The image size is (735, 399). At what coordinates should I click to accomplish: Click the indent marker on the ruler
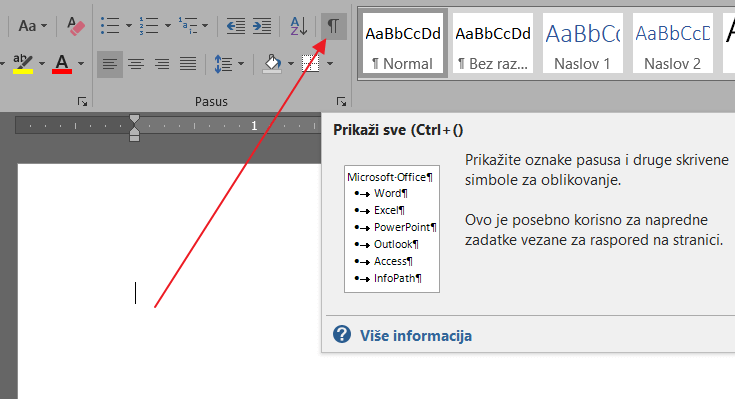click(x=135, y=128)
